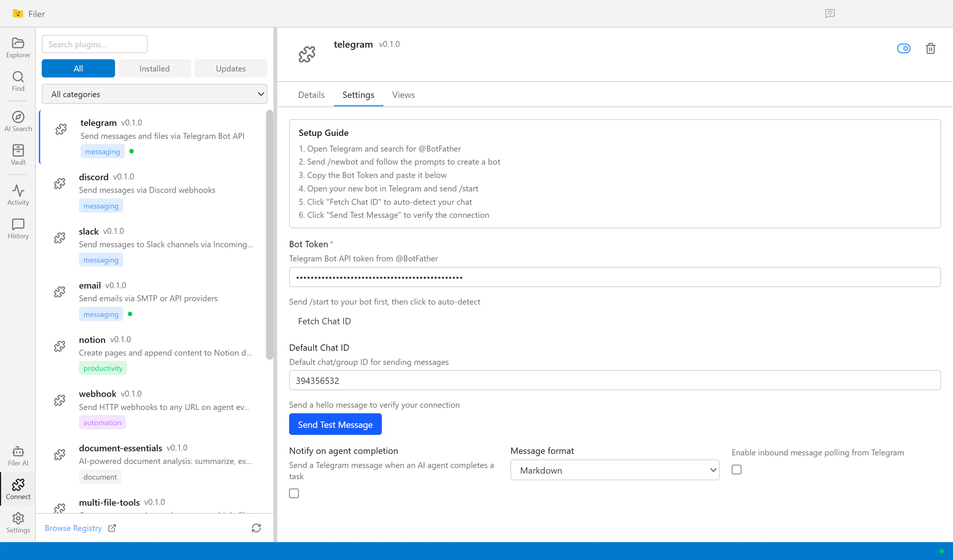
Task: Select the slack plugin entry
Action: [152, 246]
